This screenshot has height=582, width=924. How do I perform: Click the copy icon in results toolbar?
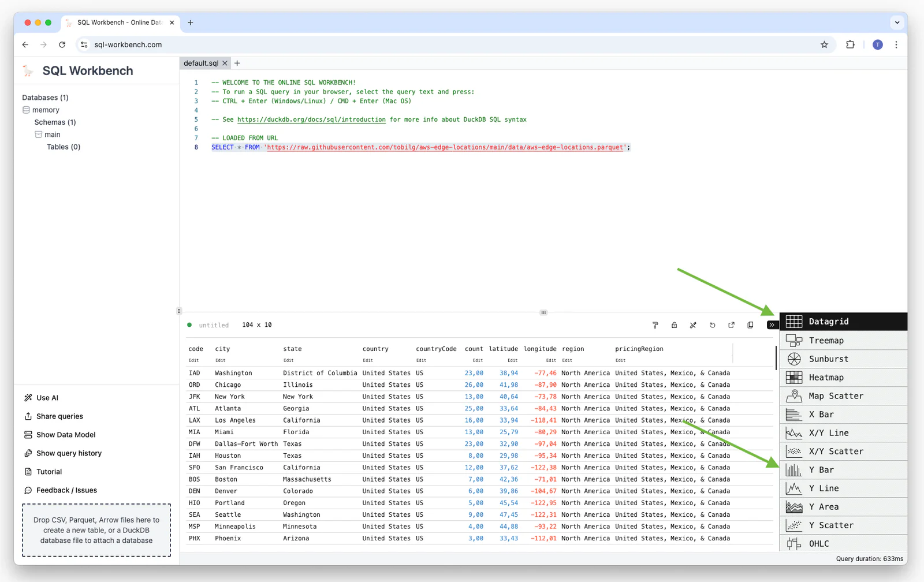pyautogui.click(x=750, y=325)
